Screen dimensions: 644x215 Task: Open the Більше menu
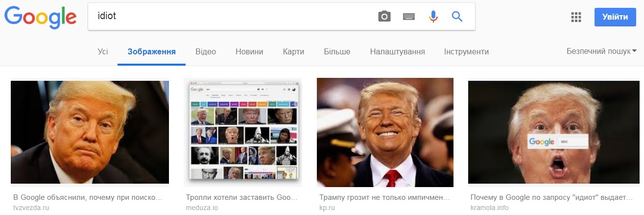[x=337, y=51]
